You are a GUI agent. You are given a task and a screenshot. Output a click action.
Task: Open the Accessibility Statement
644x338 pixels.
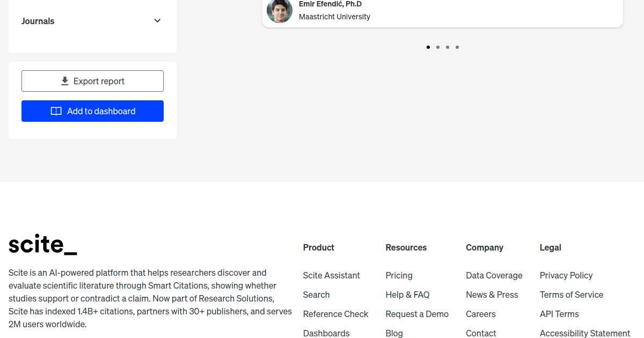pos(584,333)
